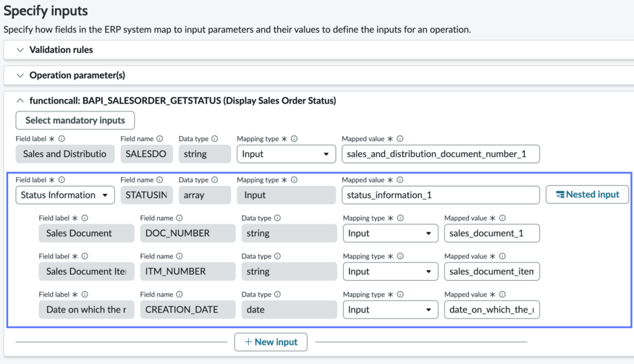Click Mapping type info icon in ITM_NUMBER row
This screenshot has width=634, height=364.
coord(400,256)
